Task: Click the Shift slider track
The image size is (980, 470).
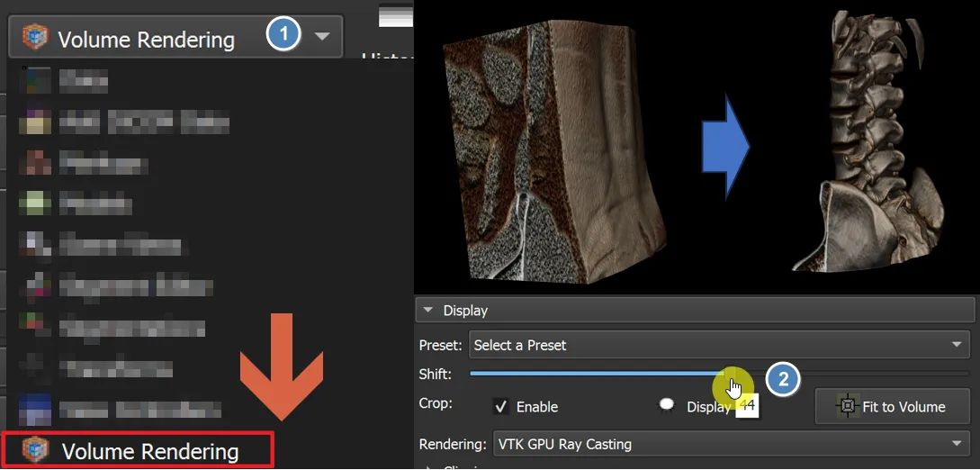Action: tap(719, 374)
